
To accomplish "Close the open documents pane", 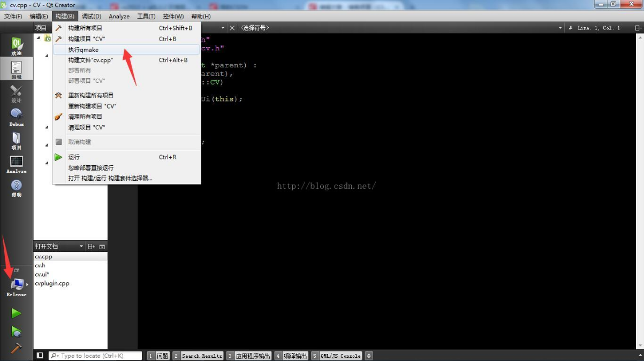I will (x=102, y=247).
